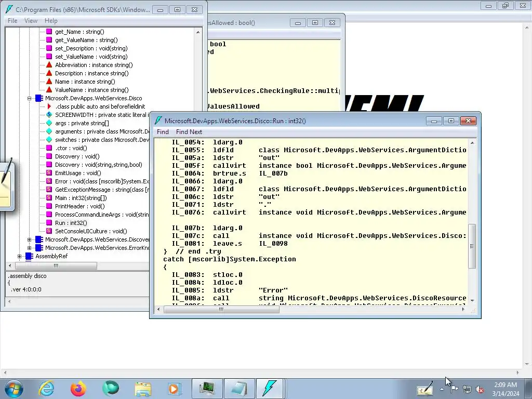Viewport: 532px width, 399px height.
Task: Click the tree view horizontal scrollbar thumb
Action: point(56,265)
